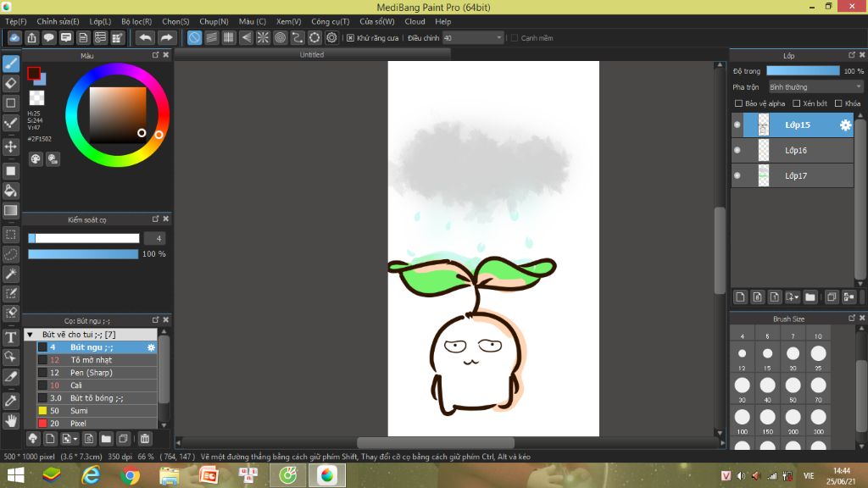Delete brush with trash icon
The image size is (868, 488).
pyautogui.click(x=144, y=439)
